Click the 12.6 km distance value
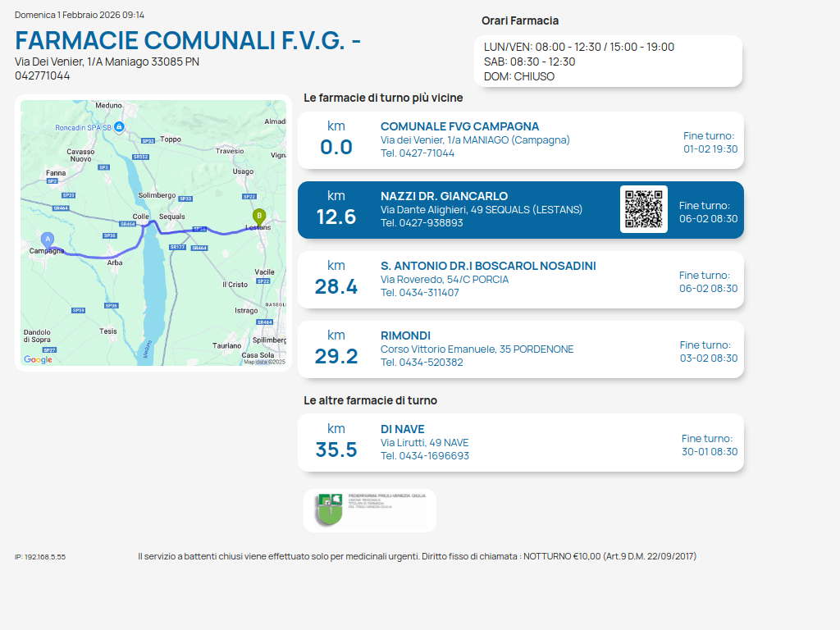The image size is (840, 630). click(336, 217)
